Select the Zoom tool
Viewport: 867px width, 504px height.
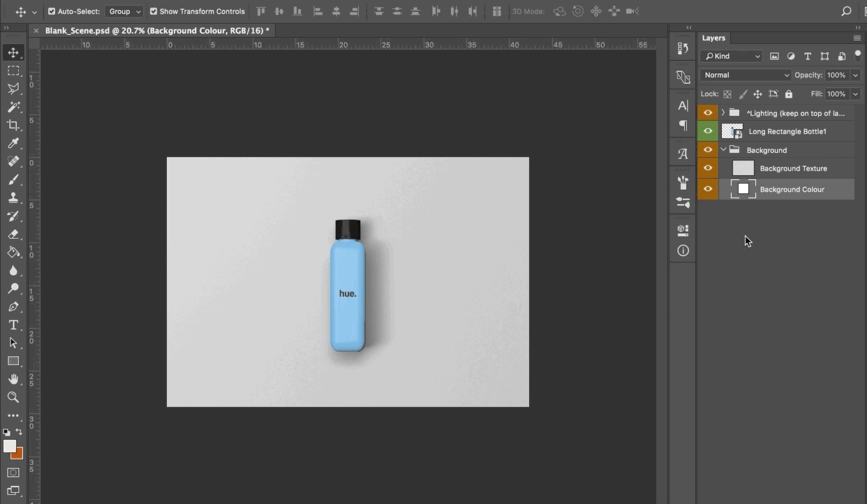[x=13, y=398]
